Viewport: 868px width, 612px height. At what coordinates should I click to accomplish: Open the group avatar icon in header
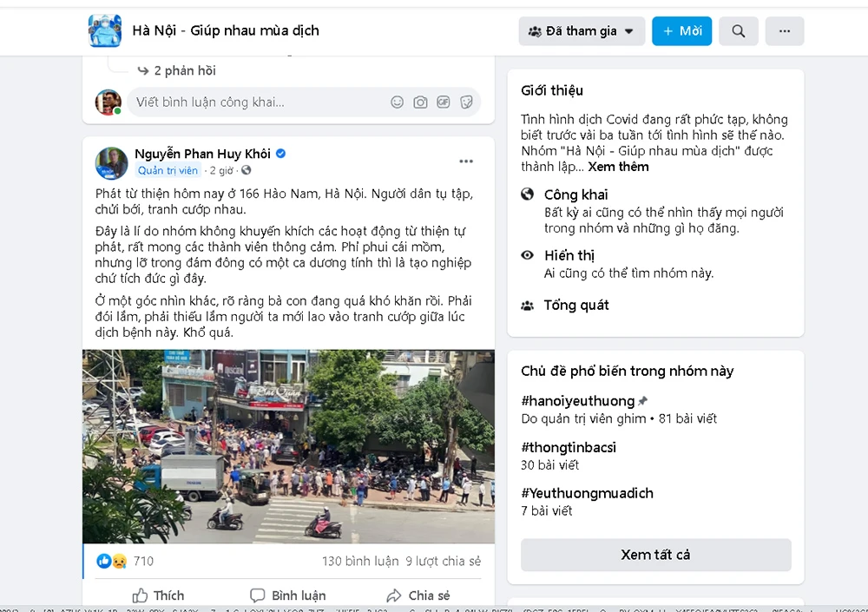105,30
